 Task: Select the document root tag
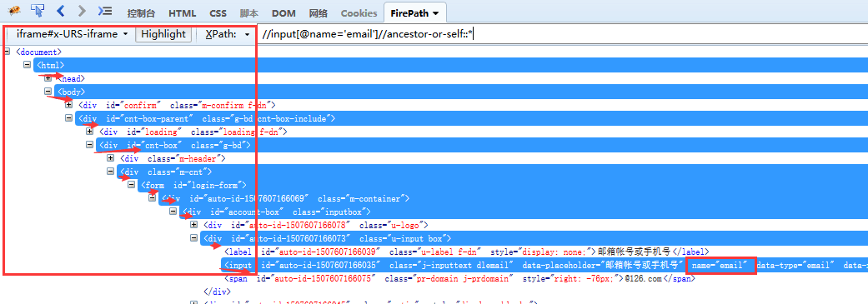(39, 52)
